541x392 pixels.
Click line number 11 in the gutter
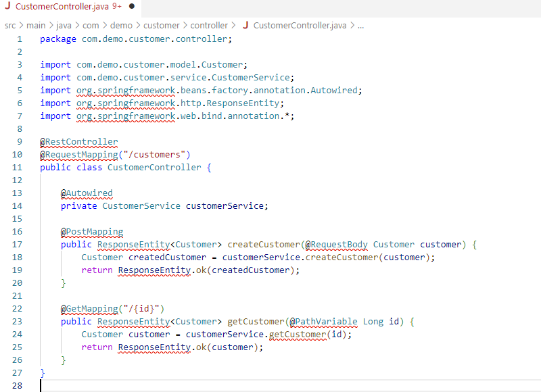point(17,168)
